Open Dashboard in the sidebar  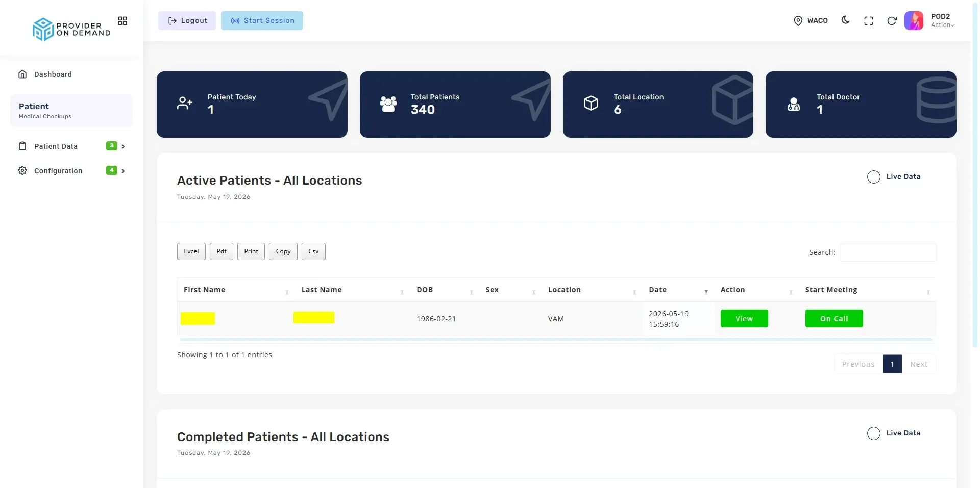71,74
